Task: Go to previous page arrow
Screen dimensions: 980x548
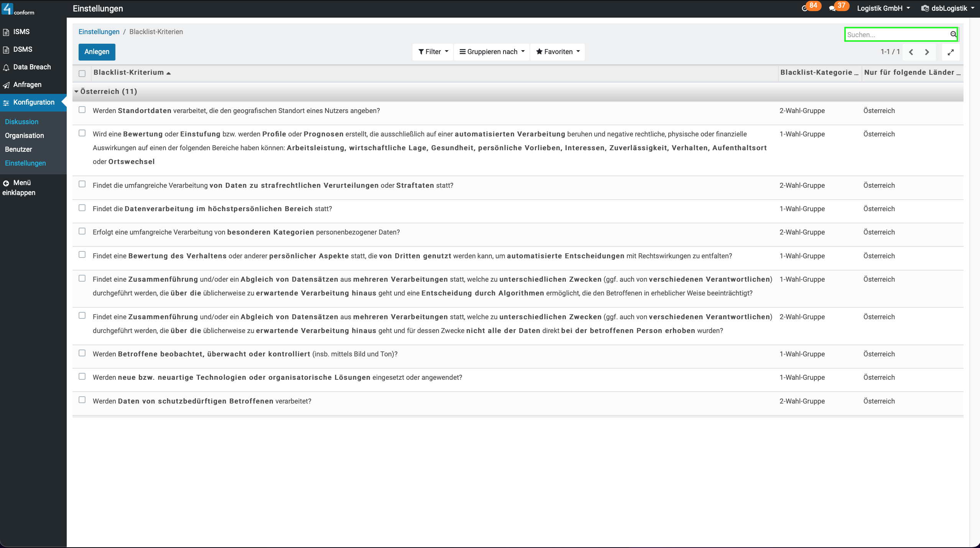Action: 911,52
